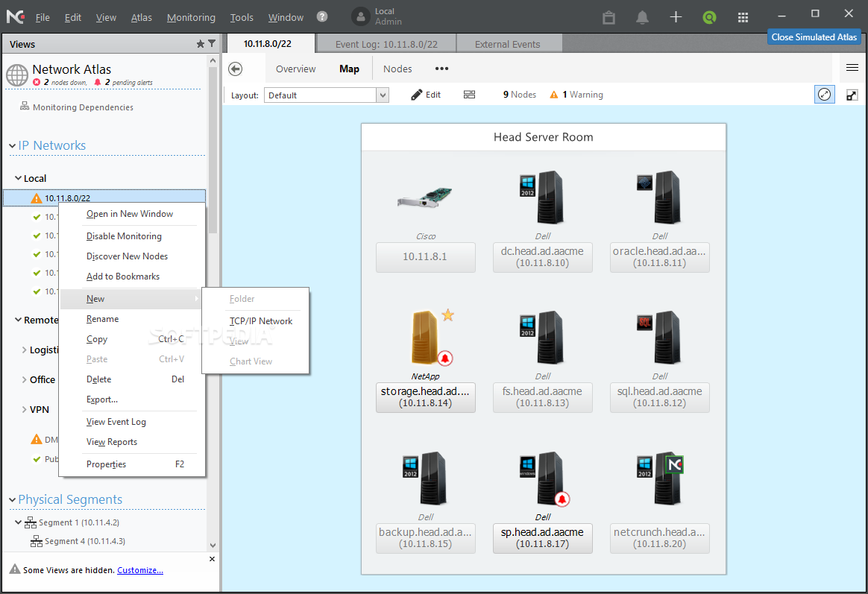Collapse Segment 1 (10.11.4.2)
The width and height of the screenshot is (868, 594).
[x=18, y=522]
